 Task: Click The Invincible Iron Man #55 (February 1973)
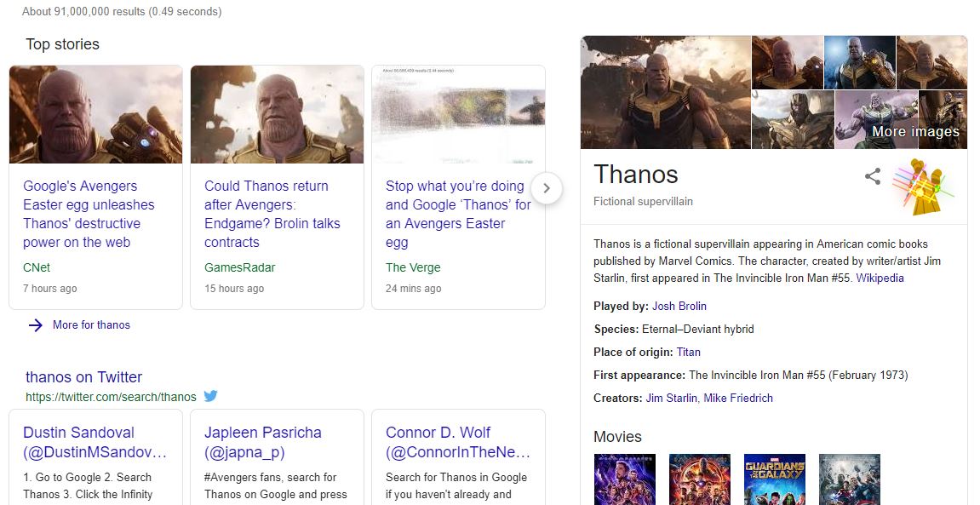click(x=798, y=376)
